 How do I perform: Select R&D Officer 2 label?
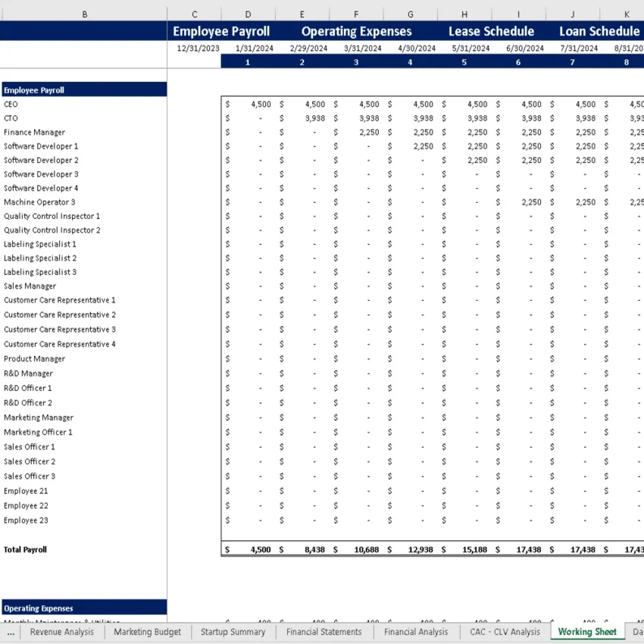pos(28,403)
